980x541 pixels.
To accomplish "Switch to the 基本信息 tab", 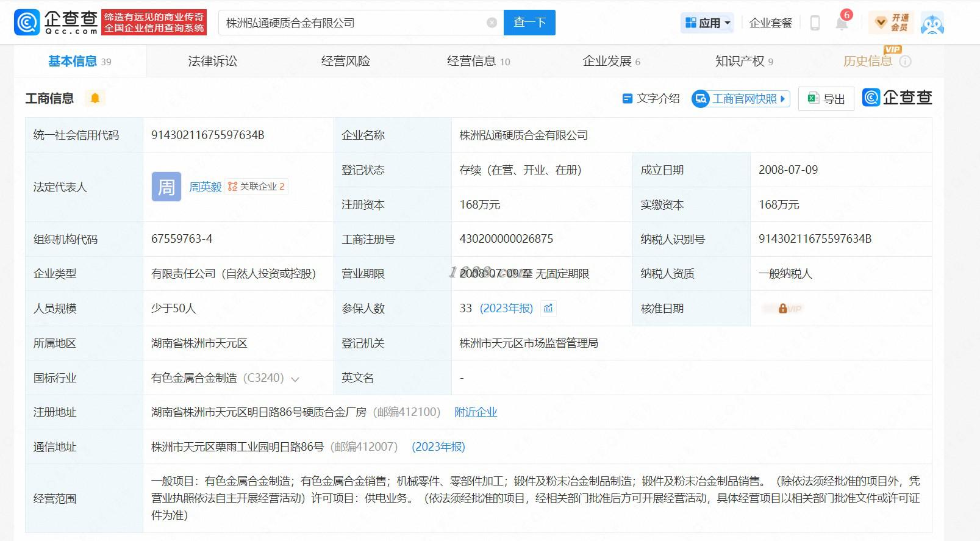I will pos(80,61).
